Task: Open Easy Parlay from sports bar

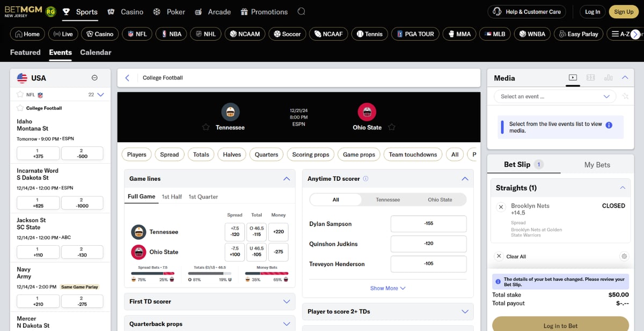Action: point(579,34)
